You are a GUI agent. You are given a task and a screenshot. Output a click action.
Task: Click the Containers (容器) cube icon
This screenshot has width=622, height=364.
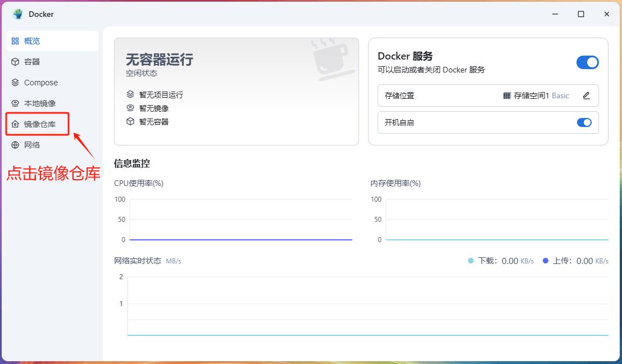[x=15, y=62]
